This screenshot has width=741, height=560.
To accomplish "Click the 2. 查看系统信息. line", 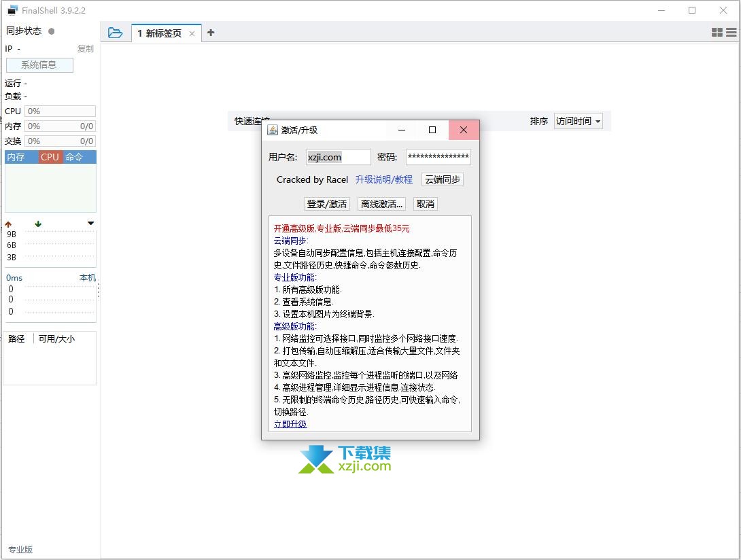I will [x=304, y=302].
